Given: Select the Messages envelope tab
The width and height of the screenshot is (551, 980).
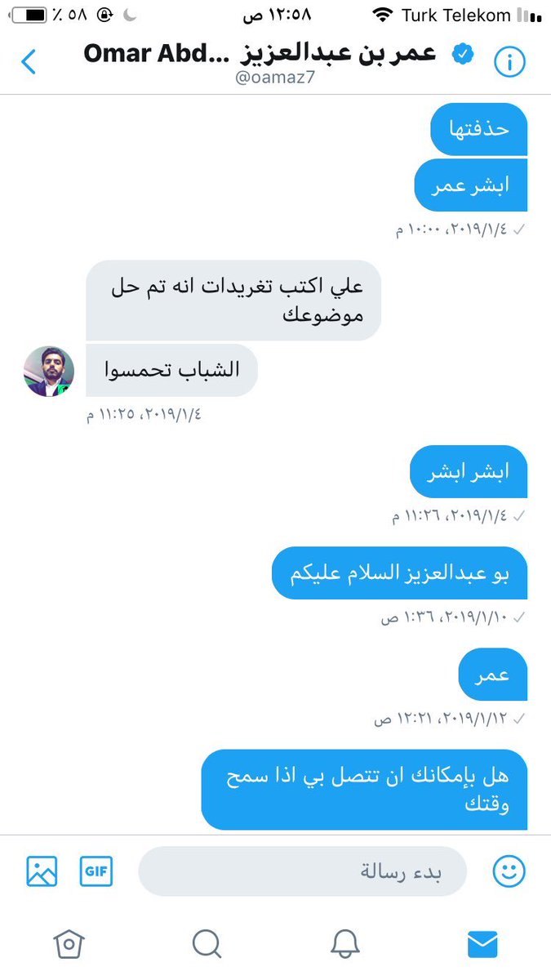Looking at the screenshot, I should click(482, 945).
